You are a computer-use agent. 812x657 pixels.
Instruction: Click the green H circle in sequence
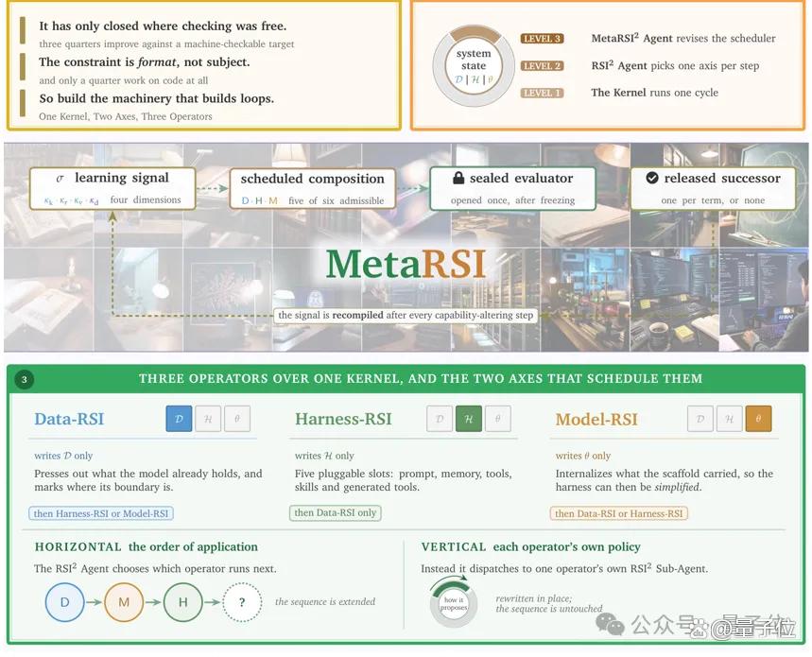point(182,602)
